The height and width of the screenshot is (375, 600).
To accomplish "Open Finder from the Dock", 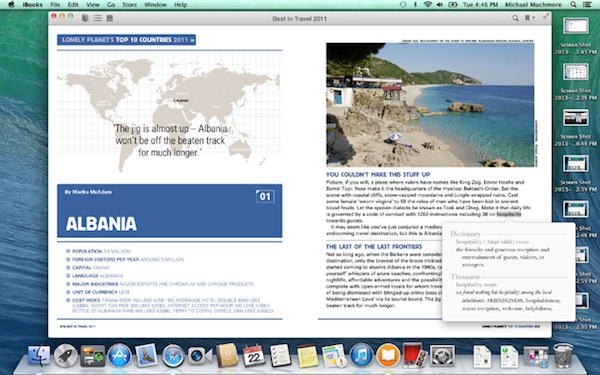I will [39, 355].
